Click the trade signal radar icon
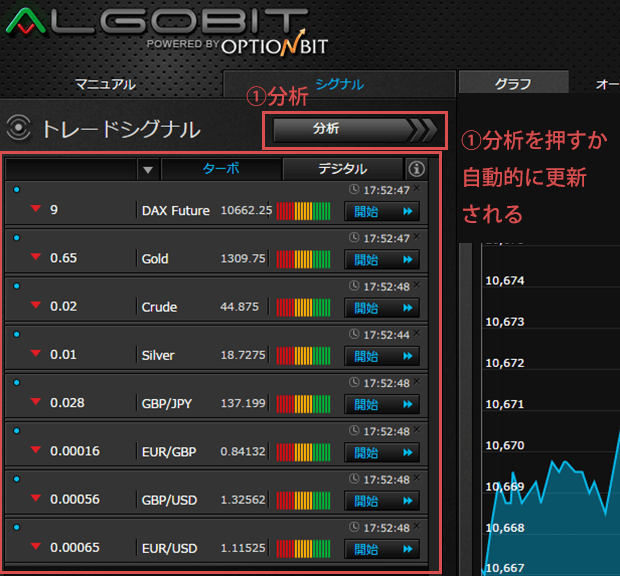The image size is (620, 576). (18, 127)
